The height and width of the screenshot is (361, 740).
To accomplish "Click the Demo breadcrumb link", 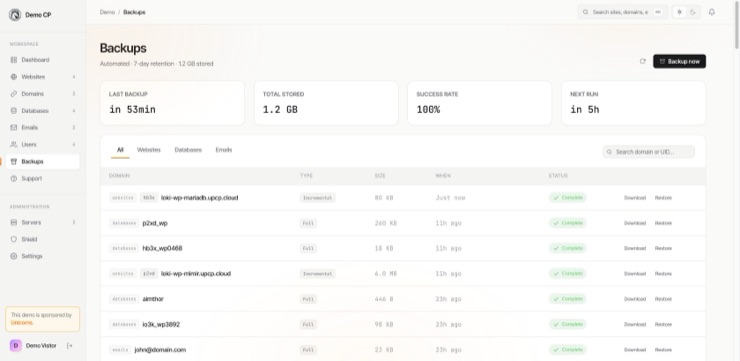I will click(x=107, y=12).
